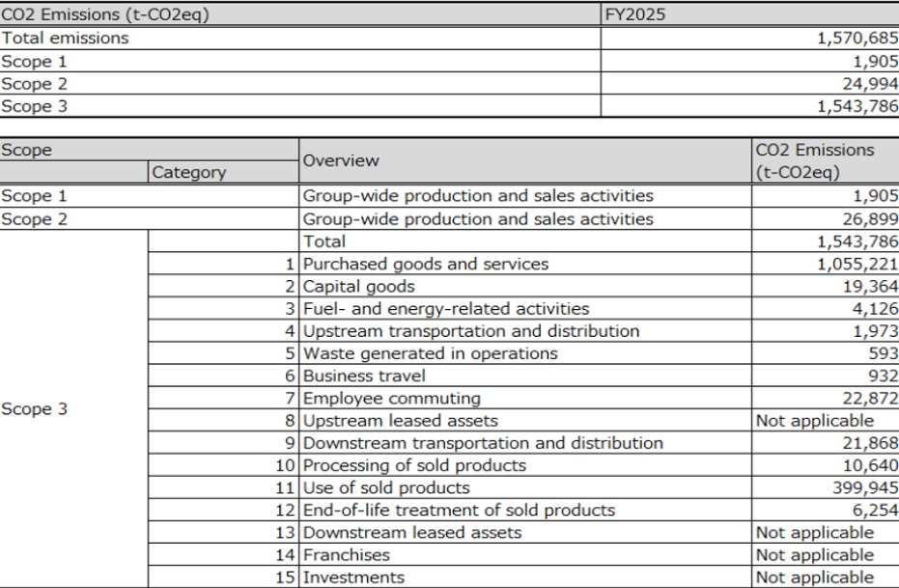
Task: Click the Business travel value 932
Action: pyautogui.click(x=826, y=376)
